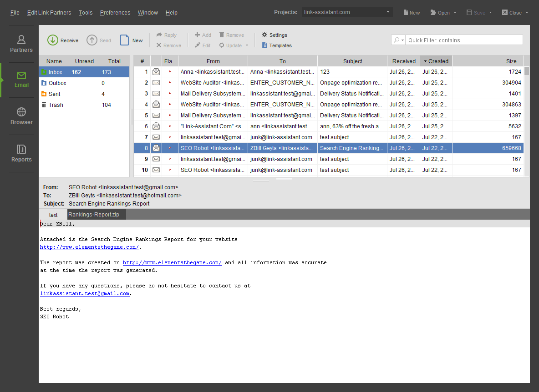Screen dimensions: 539x392
Task: Open the Partners sidebar section
Action: [21, 44]
